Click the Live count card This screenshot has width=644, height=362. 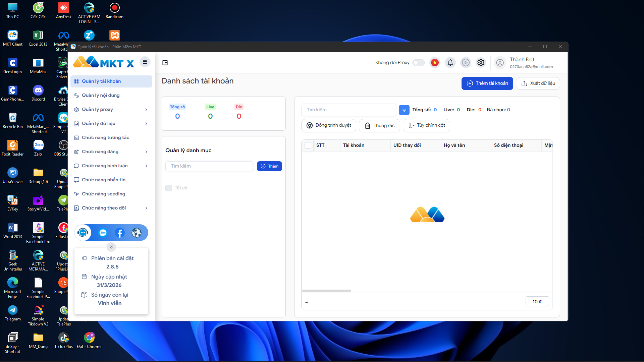click(x=210, y=112)
